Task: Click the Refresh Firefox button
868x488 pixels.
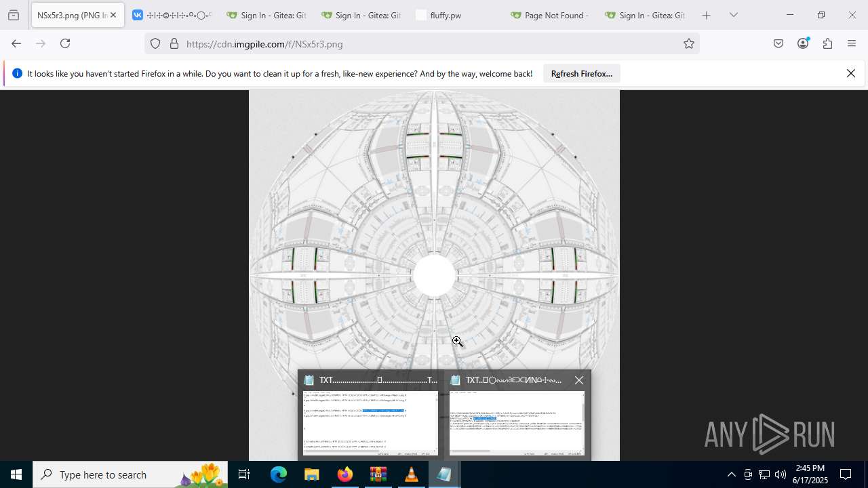Action: coord(582,73)
